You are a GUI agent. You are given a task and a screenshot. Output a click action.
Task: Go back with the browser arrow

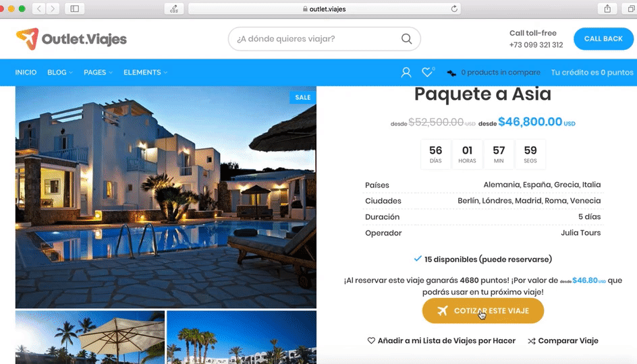coord(39,9)
